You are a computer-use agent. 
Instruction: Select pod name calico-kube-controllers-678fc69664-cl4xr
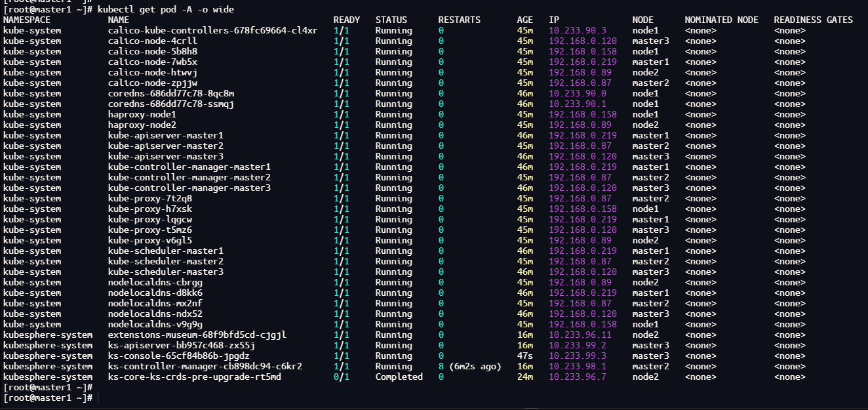pos(212,31)
